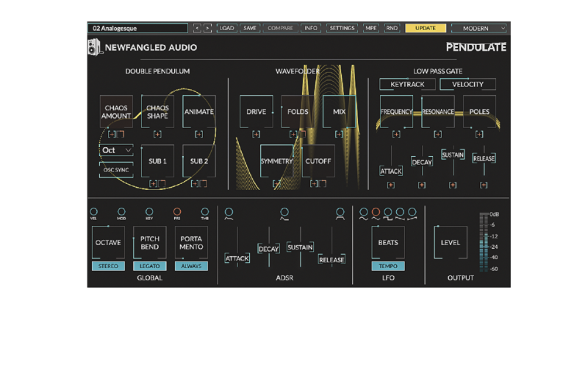Click the Pitch Bend knob
The image size is (588, 368).
(x=150, y=243)
